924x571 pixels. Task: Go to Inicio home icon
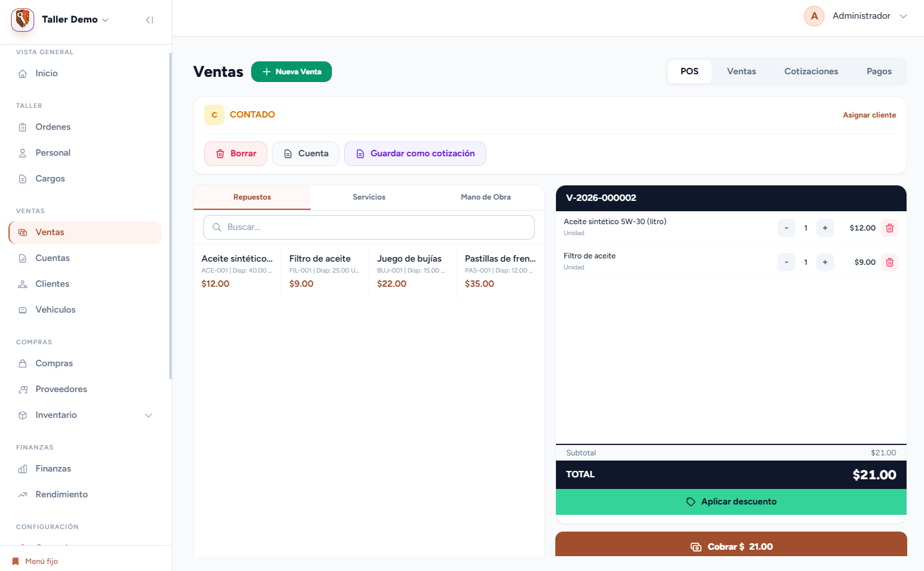23,74
